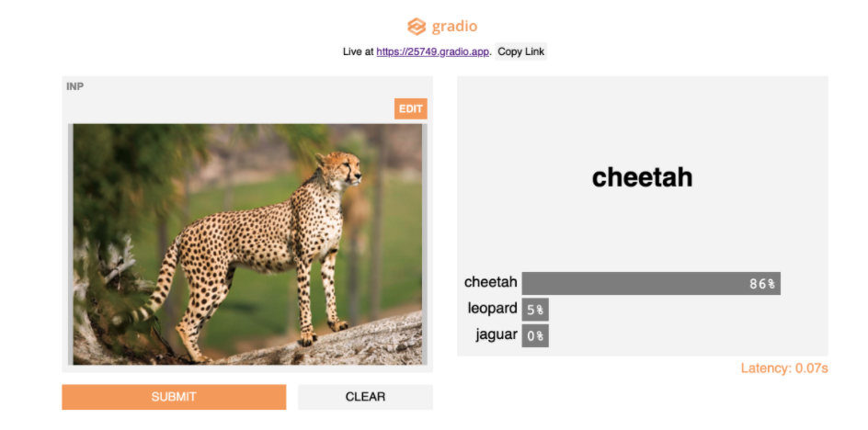This screenshot has height=430, width=868.
Task: Select the leopard 5% confidence bar
Action: [535, 310]
